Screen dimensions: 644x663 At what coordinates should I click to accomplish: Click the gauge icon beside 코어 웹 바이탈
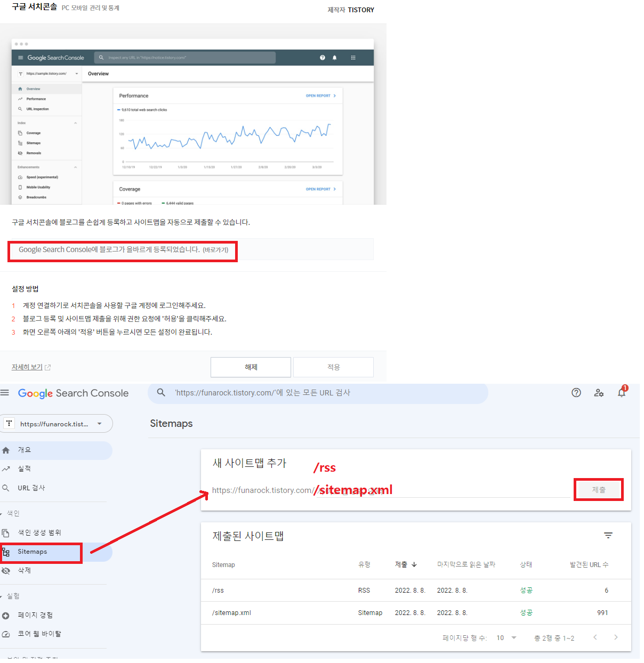[x=6, y=634]
